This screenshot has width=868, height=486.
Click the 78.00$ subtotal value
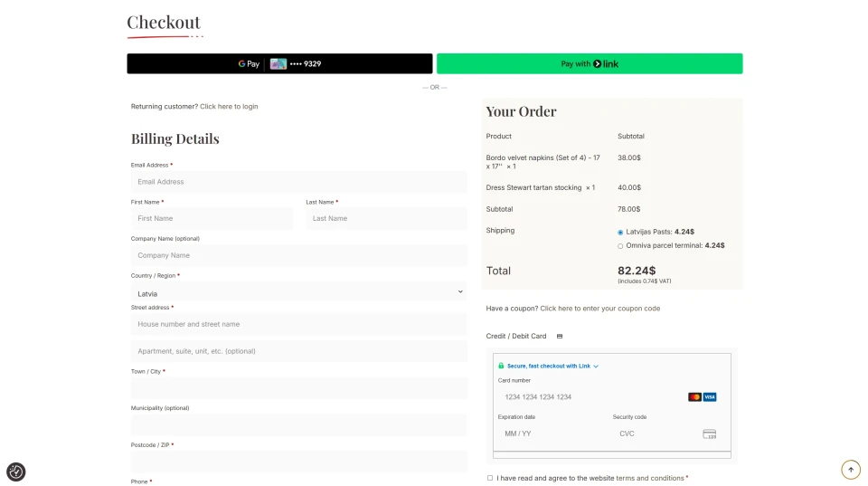point(629,209)
